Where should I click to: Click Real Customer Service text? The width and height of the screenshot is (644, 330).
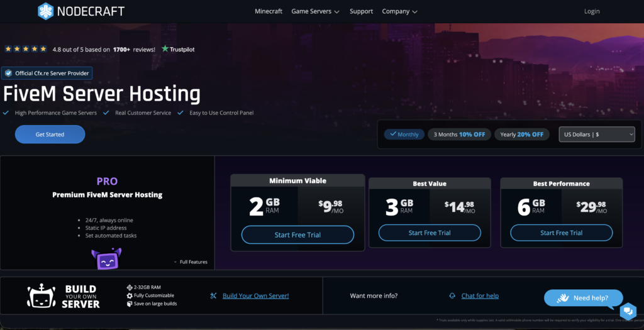point(143,113)
